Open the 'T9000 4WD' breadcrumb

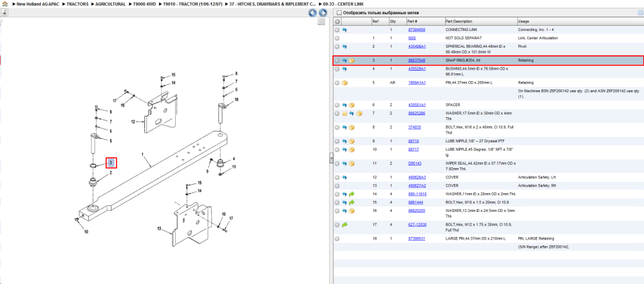pos(144,4)
